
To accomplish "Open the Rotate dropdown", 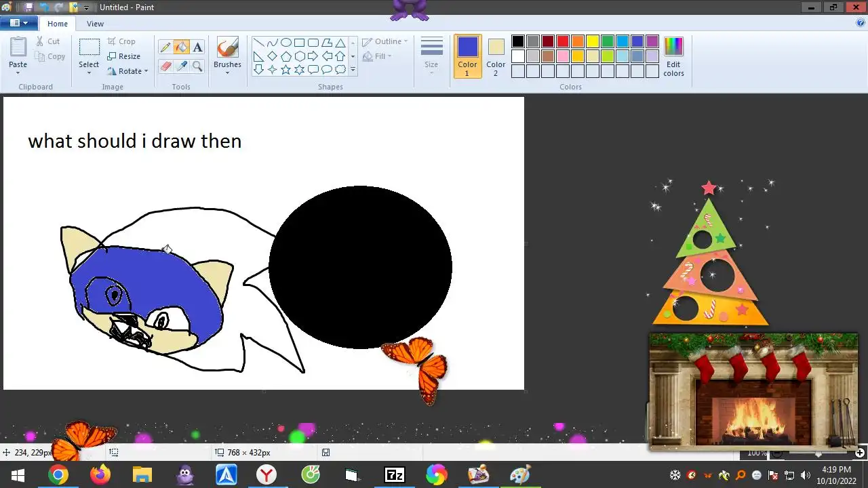I will 128,71.
